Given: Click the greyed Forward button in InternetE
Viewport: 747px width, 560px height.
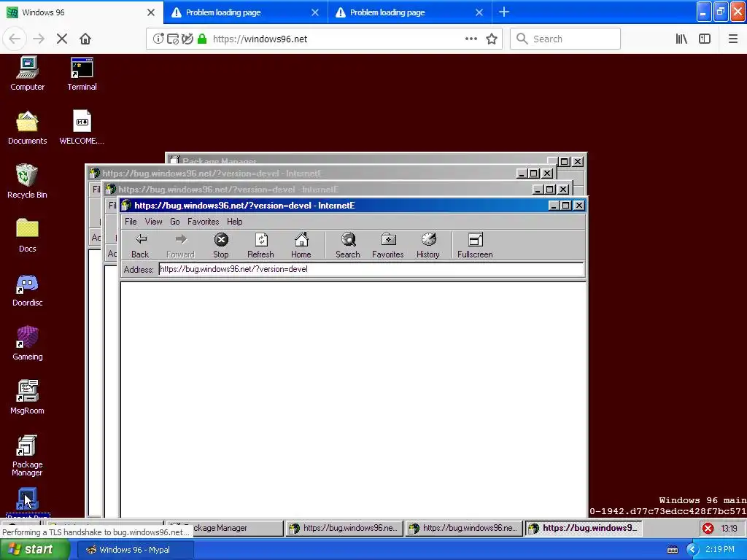Looking at the screenshot, I should 181,246.
